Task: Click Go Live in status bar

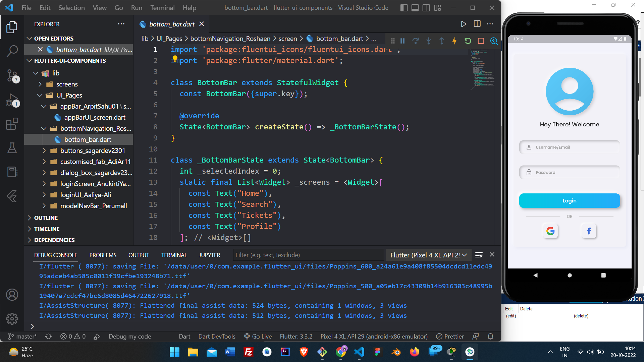Action: 258,337
